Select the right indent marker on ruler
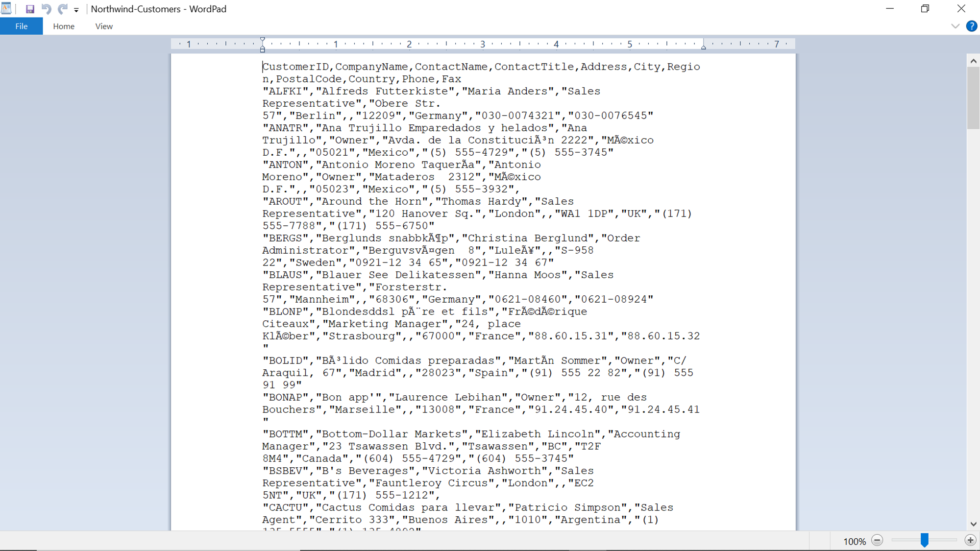The height and width of the screenshot is (551, 980). [703, 47]
